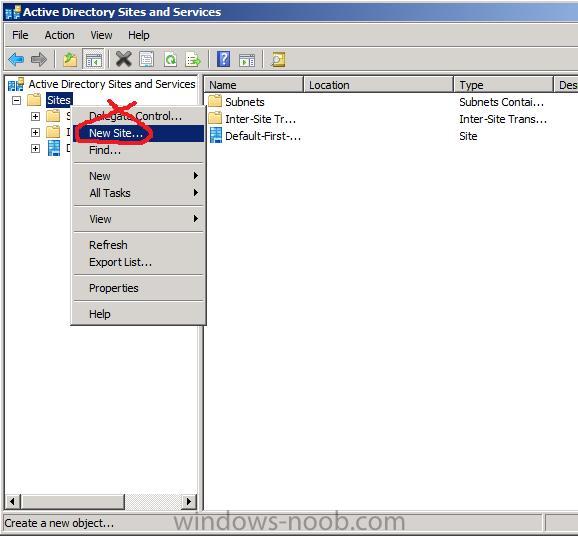The image size is (578, 536).
Task: Click the Delete X toolbar icon
Action: (123, 59)
